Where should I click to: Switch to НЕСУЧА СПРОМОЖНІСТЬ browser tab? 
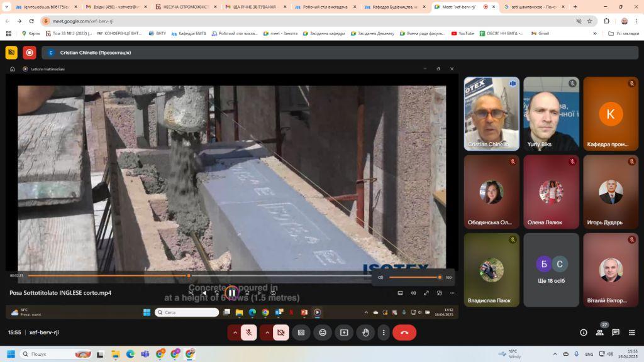coord(183,7)
